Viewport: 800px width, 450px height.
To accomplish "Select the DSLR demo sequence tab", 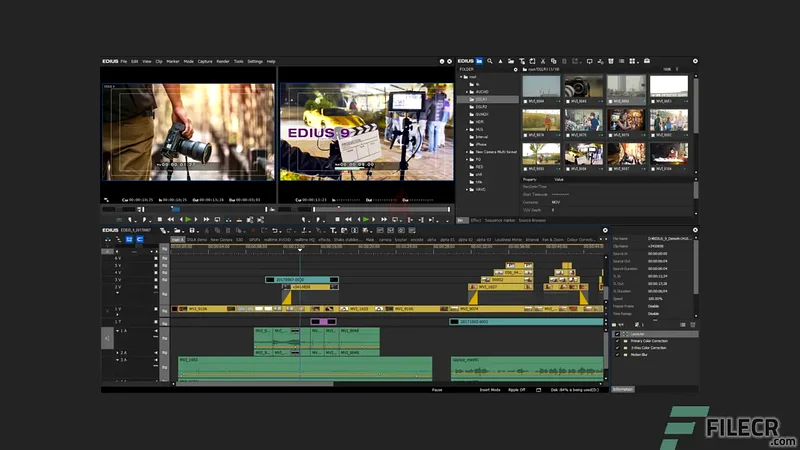I will tap(197, 239).
